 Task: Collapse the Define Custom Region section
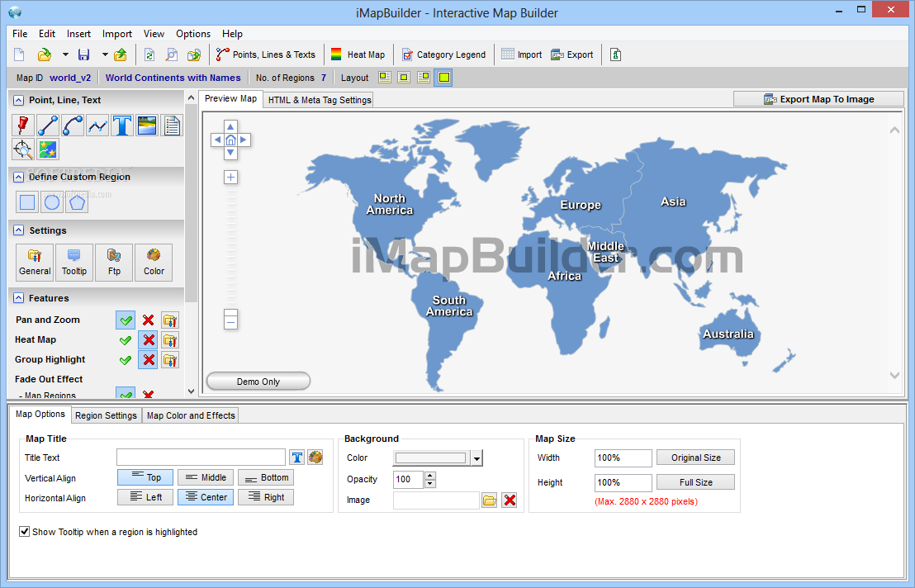coord(19,177)
